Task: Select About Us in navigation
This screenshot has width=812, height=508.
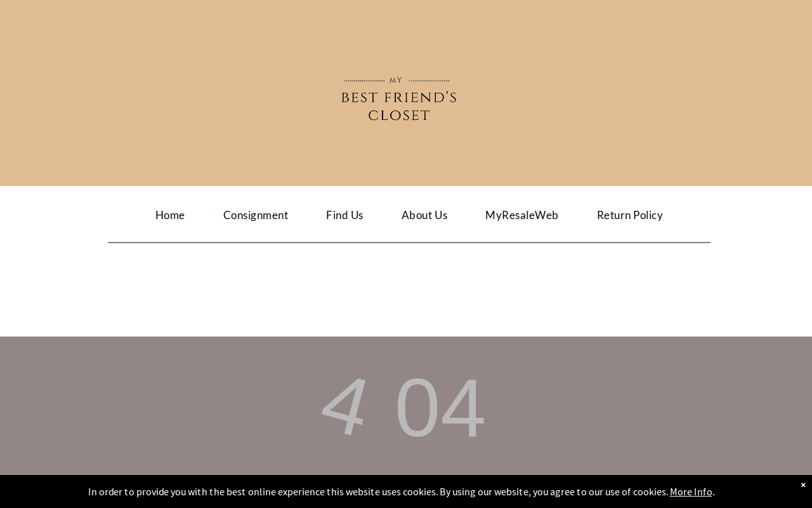Action: pyautogui.click(x=424, y=215)
